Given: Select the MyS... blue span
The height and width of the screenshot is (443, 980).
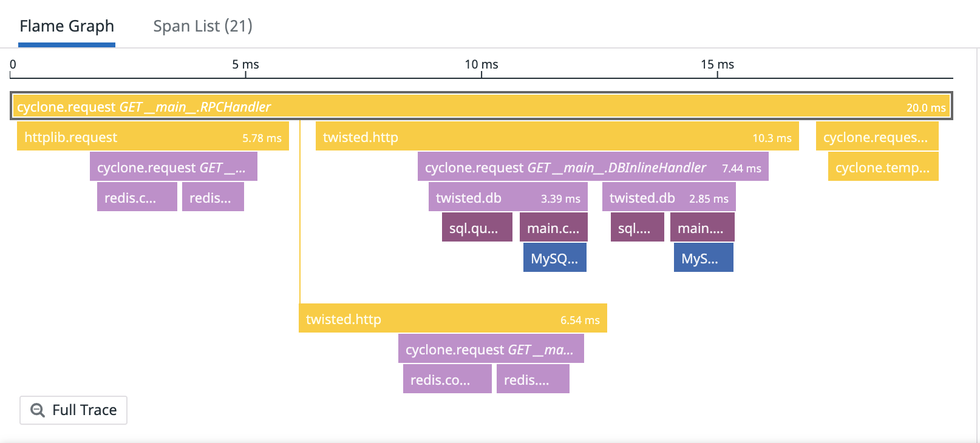Looking at the screenshot, I should 704,257.
